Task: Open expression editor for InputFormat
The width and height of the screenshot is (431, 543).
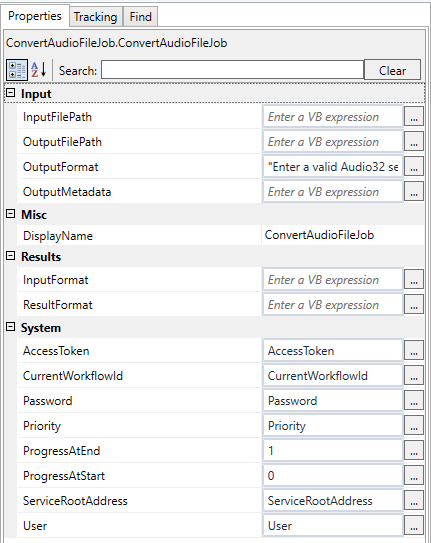Action: [x=414, y=279]
